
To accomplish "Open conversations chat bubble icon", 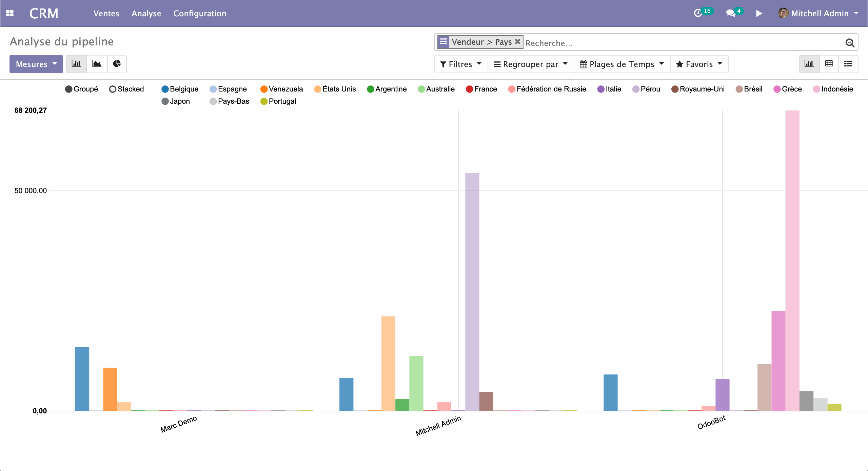I will point(731,13).
